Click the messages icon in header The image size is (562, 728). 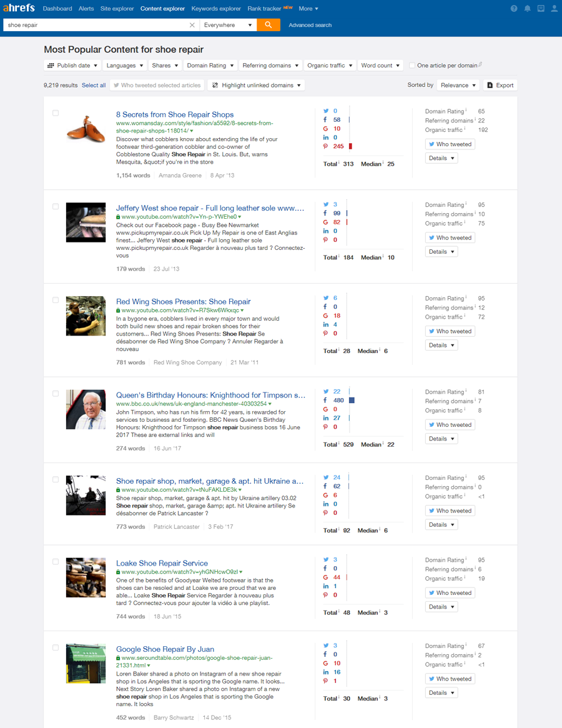[x=541, y=8]
